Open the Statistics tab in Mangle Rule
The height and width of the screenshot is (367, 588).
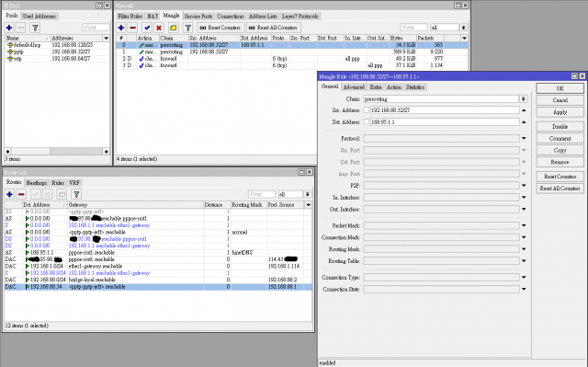point(415,87)
